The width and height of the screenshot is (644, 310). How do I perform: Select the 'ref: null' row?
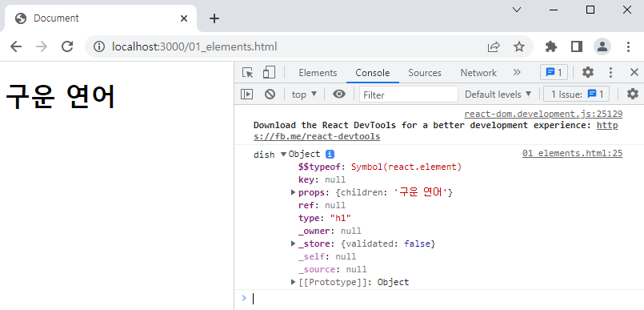(322, 205)
